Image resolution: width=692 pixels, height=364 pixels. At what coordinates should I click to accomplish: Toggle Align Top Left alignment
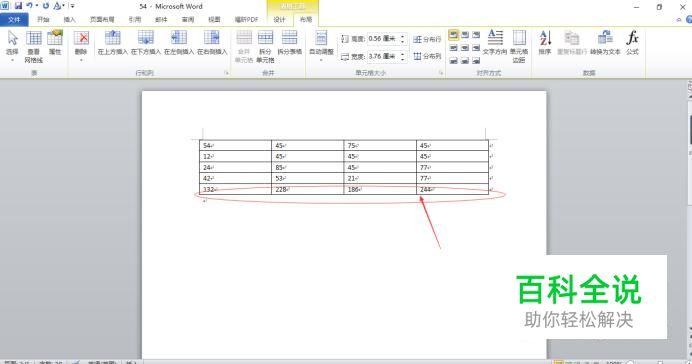[453, 34]
